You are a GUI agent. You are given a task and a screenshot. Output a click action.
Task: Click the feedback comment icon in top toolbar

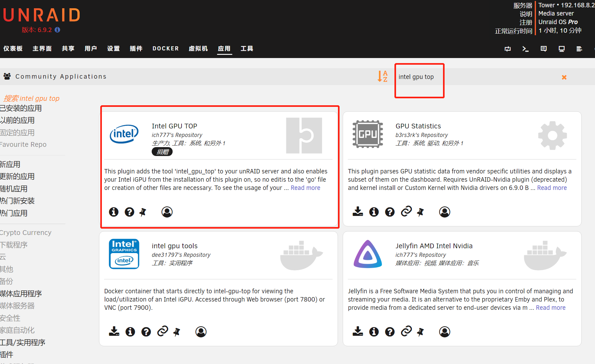click(x=544, y=49)
